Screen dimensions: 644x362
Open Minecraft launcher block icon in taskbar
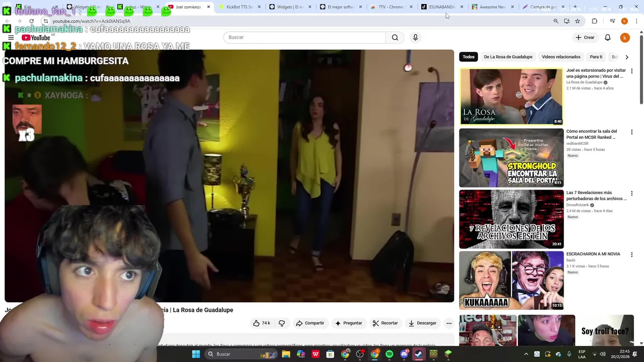pyautogui.click(x=448, y=354)
